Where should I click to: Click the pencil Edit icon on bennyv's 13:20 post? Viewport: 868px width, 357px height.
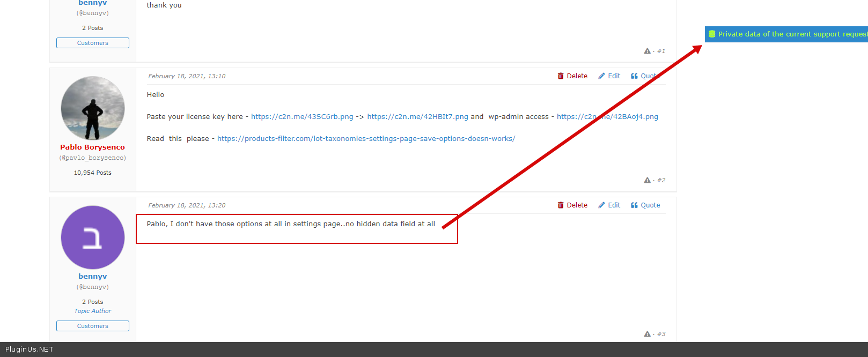click(x=602, y=205)
